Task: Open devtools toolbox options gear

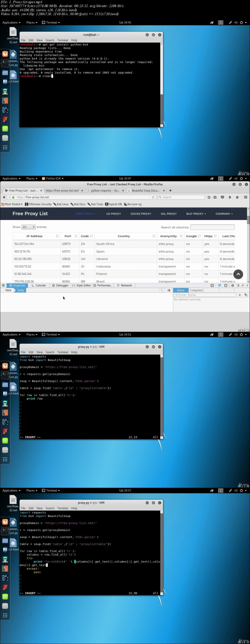Action: tap(232, 285)
